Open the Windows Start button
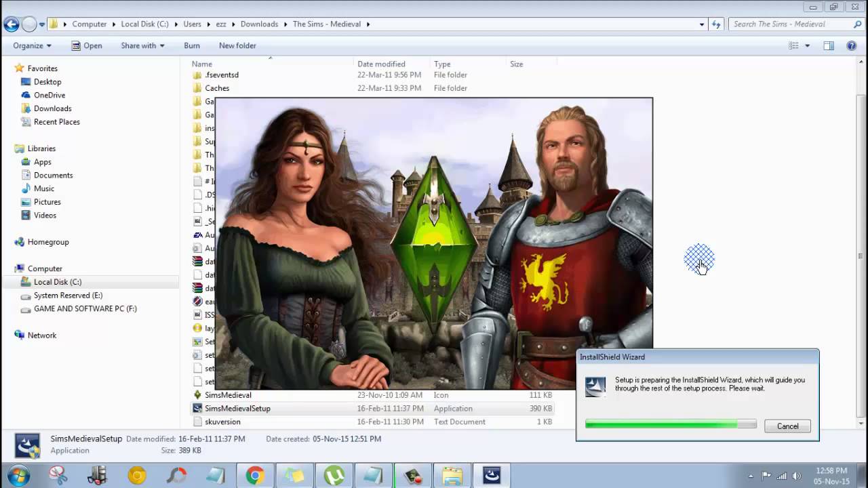868x488 pixels. [18, 476]
